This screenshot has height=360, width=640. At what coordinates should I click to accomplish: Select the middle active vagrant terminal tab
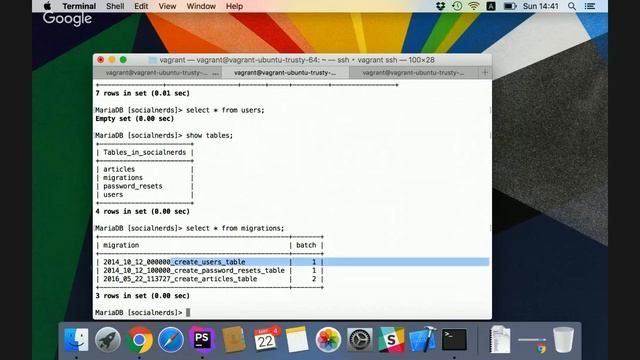pos(285,73)
